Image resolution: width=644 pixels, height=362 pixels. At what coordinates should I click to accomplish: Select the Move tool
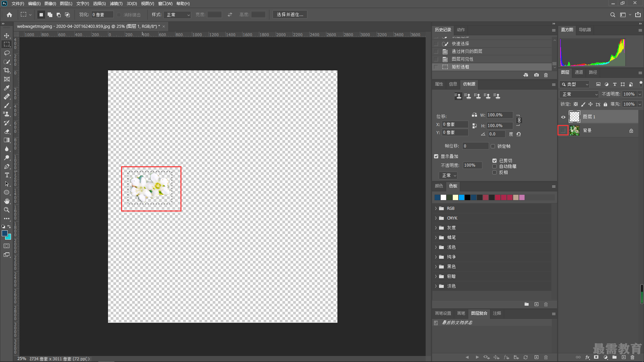(x=7, y=36)
